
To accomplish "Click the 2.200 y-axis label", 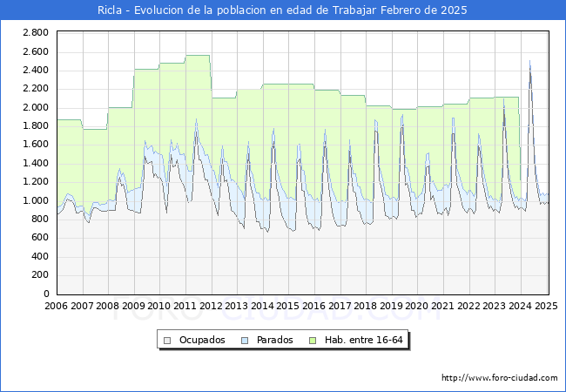I will (36, 89).
